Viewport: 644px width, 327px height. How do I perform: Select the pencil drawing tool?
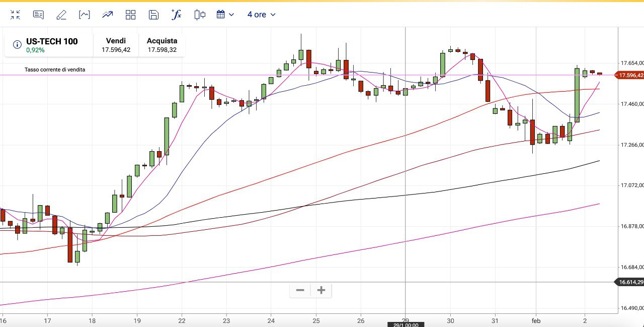[61, 15]
